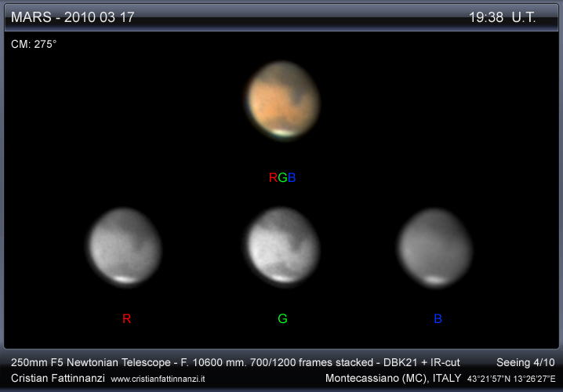
Task: Click the red channel Mars image
Action: (x=125, y=247)
